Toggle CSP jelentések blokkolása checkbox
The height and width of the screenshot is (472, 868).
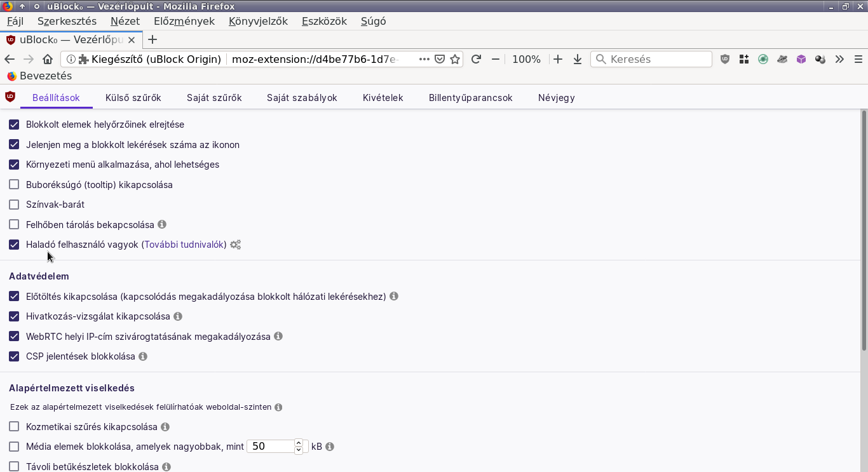(14, 356)
